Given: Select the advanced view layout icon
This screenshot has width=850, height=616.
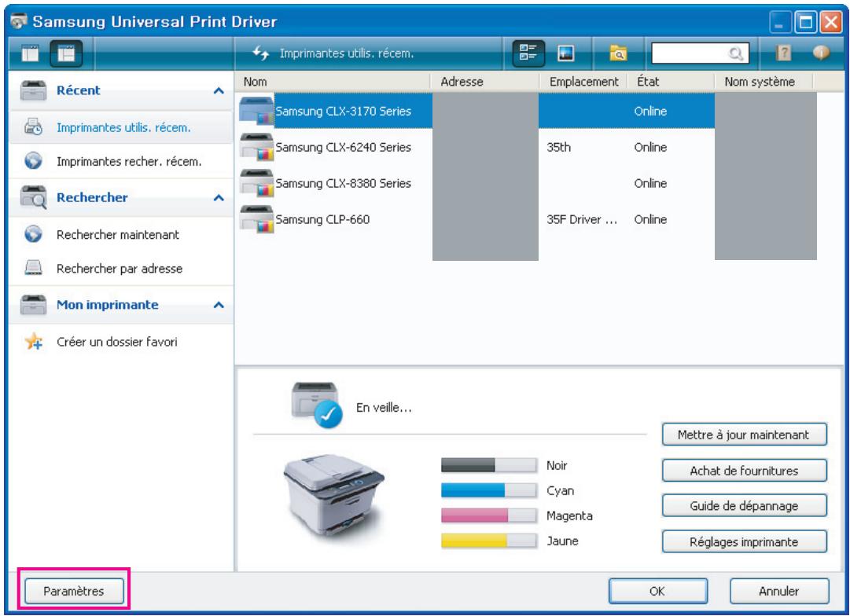Looking at the screenshot, I should click(66, 53).
